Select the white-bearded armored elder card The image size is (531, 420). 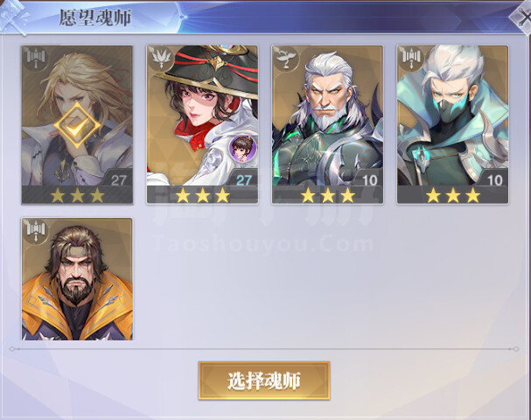[327, 124]
